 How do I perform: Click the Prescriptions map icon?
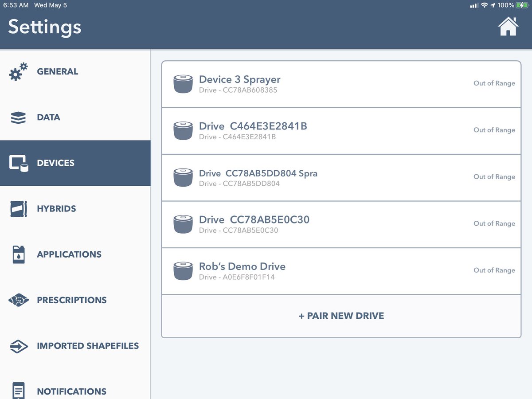(x=19, y=300)
